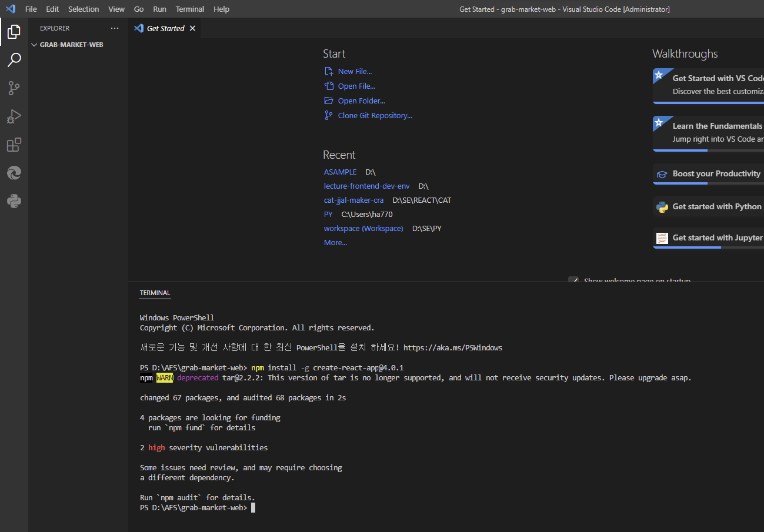Click the 'deprecated' word in terminal output
This screenshot has height=532, width=764.
click(198, 378)
